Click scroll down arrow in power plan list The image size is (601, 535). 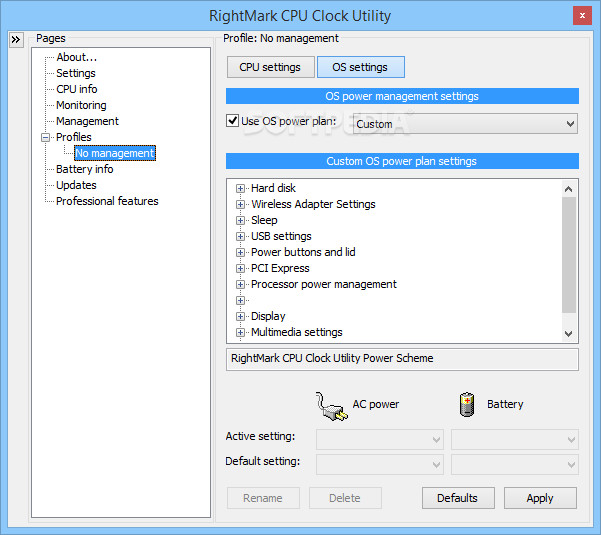click(x=569, y=333)
